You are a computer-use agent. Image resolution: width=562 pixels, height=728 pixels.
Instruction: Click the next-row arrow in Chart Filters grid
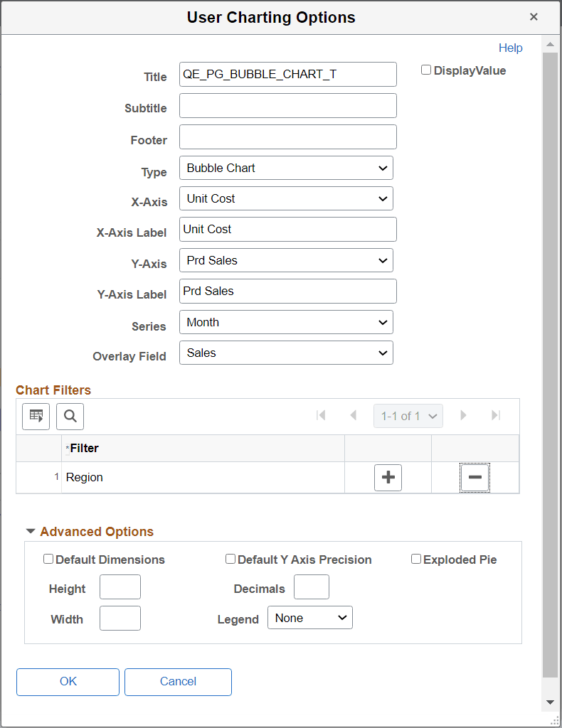[463, 415]
